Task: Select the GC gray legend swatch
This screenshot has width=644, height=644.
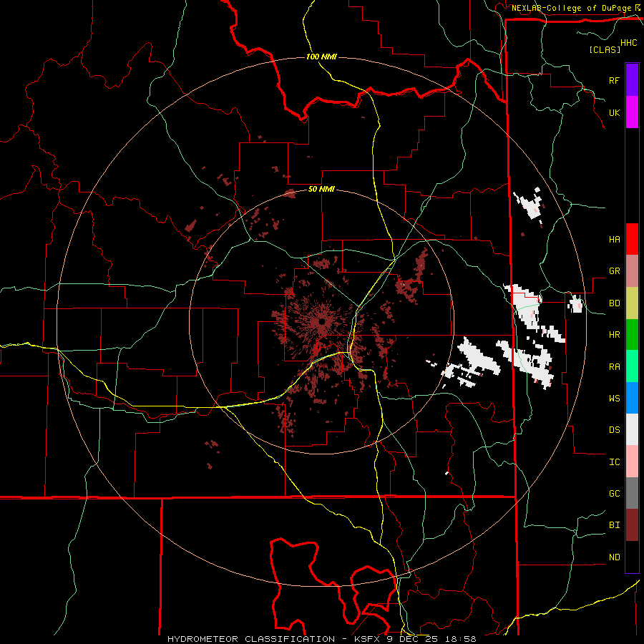Action: [632, 493]
